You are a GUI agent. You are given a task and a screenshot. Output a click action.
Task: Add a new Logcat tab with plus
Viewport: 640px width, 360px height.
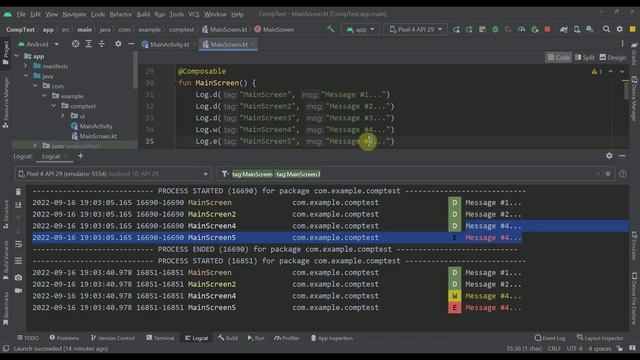pyautogui.click(x=80, y=156)
